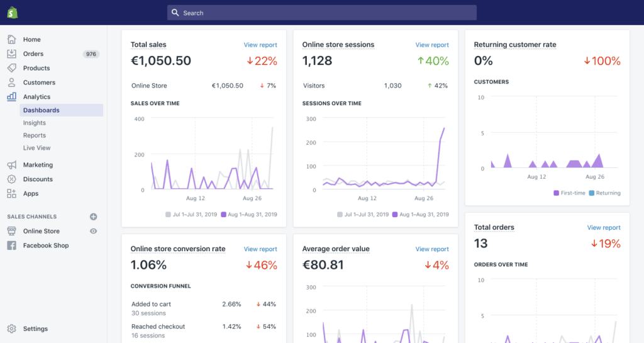644x343 pixels.
Task: Click the Sessions over time chart
Action: 376,158
